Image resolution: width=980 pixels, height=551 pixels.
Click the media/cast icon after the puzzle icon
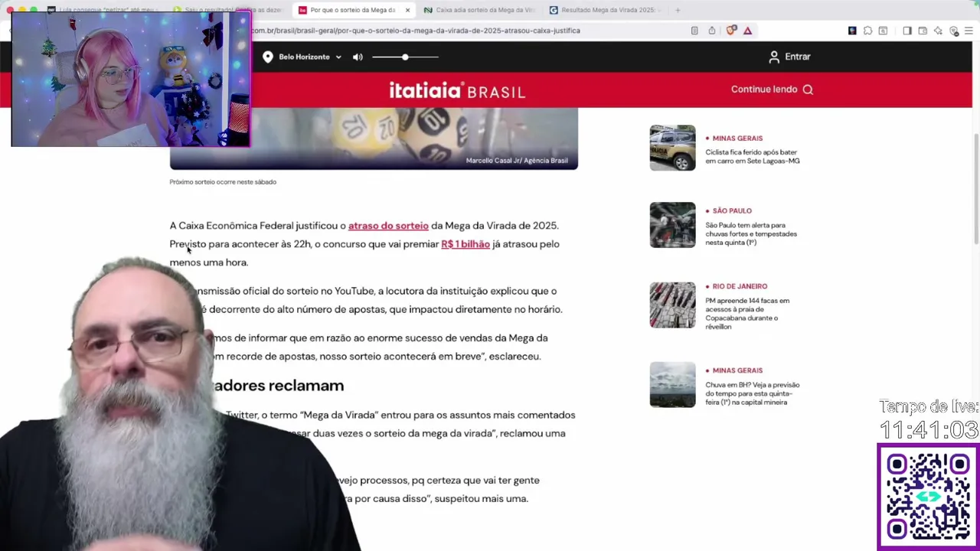click(883, 31)
